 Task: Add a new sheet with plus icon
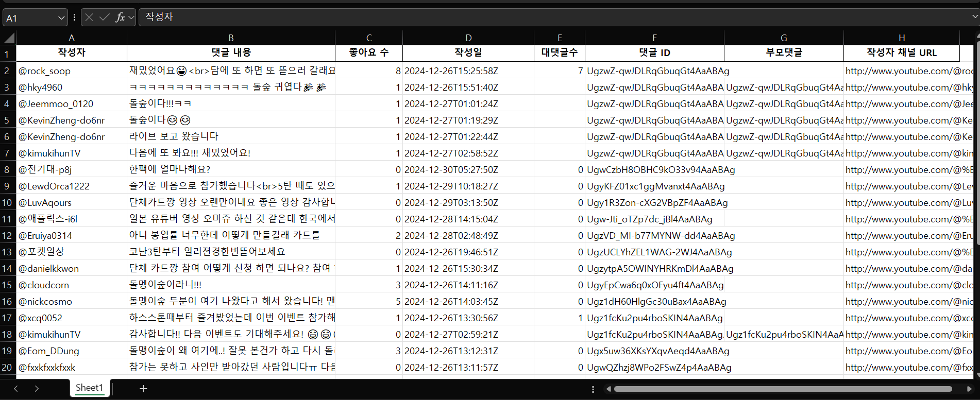(x=143, y=389)
